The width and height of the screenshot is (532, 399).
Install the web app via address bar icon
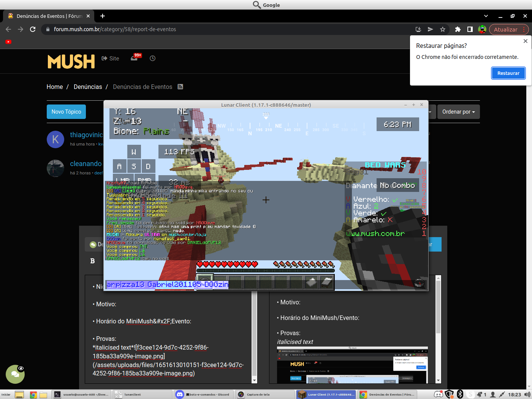click(418, 29)
